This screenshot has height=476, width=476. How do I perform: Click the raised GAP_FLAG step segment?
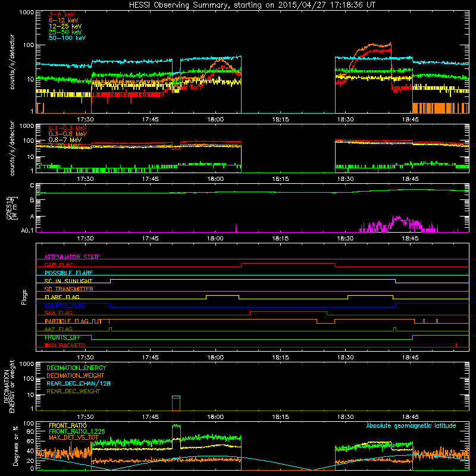[x=288, y=263]
